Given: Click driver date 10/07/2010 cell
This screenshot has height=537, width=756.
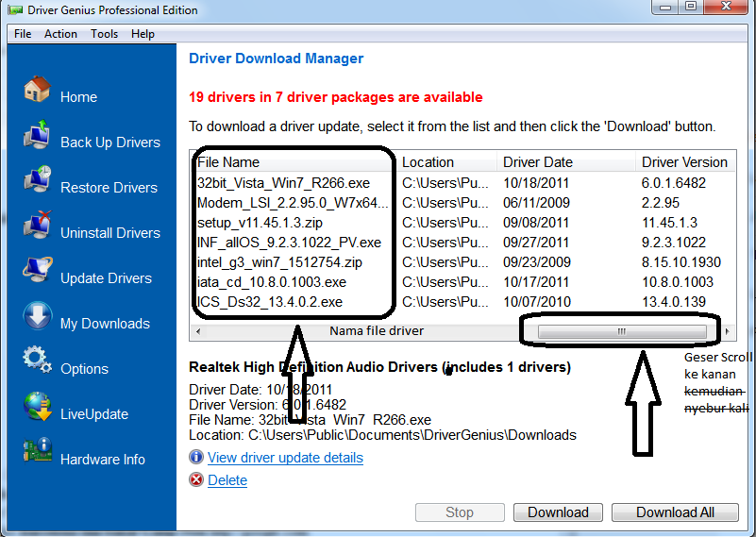Looking at the screenshot, I should click(x=537, y=302).
